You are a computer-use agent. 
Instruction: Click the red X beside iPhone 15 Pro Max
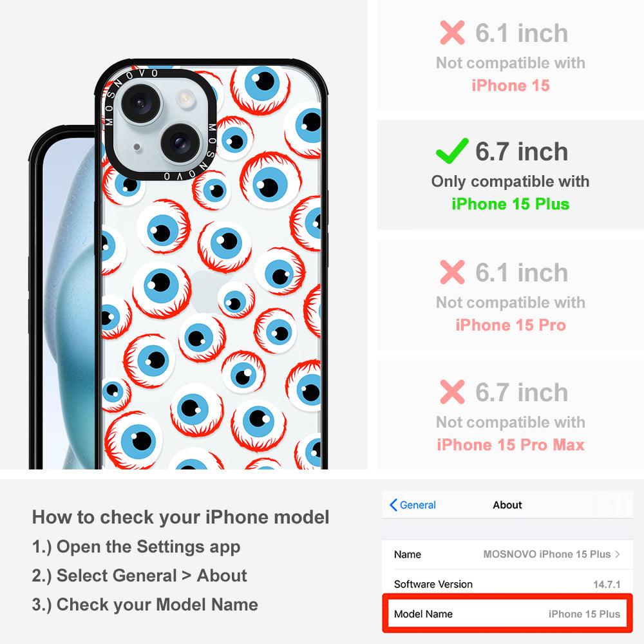point(452,392)
